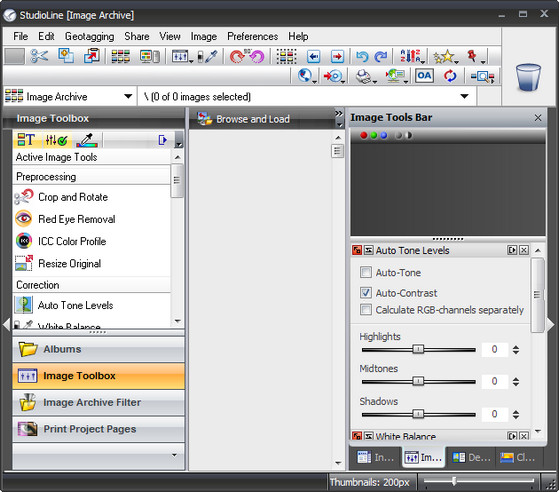Open the Crop and Rotate tool
Image resolution: width=559 pixels, height=492 pixels.
point(61,197)
